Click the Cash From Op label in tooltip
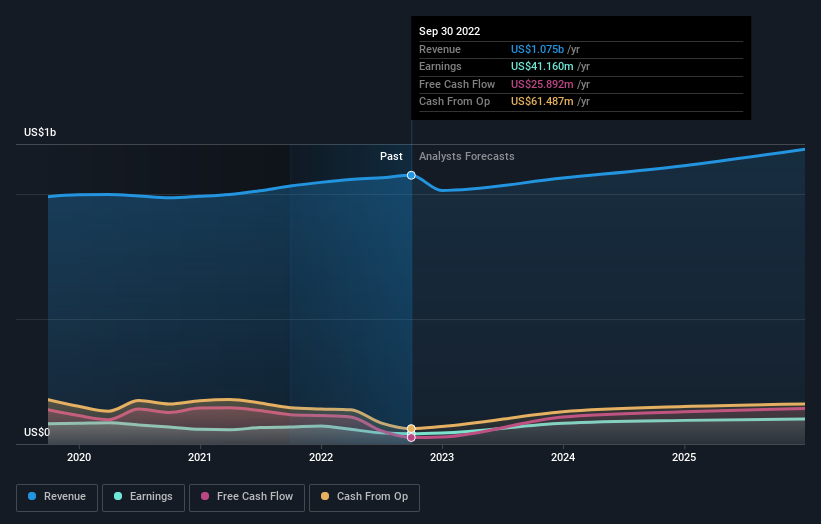 coord(454,102)
